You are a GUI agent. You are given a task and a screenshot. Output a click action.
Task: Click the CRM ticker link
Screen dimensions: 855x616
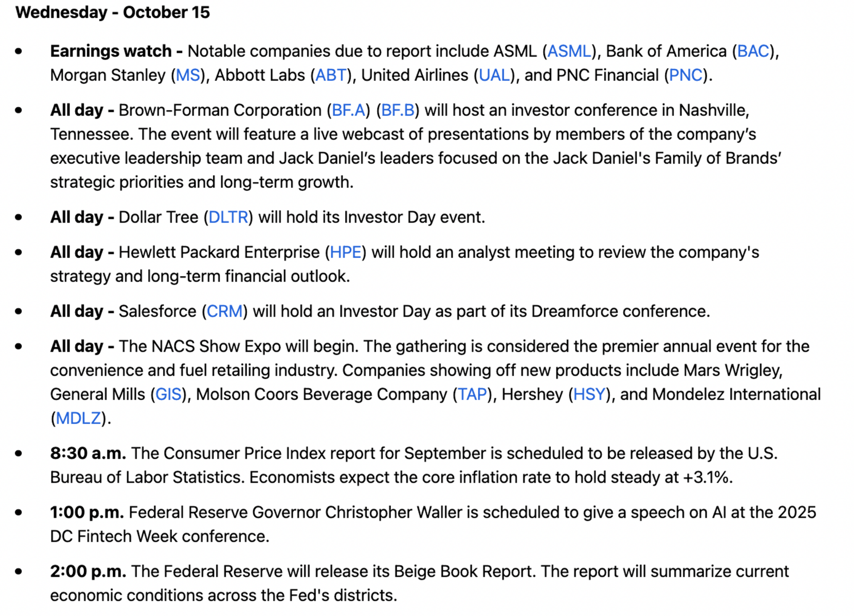(x=224, y=311)
